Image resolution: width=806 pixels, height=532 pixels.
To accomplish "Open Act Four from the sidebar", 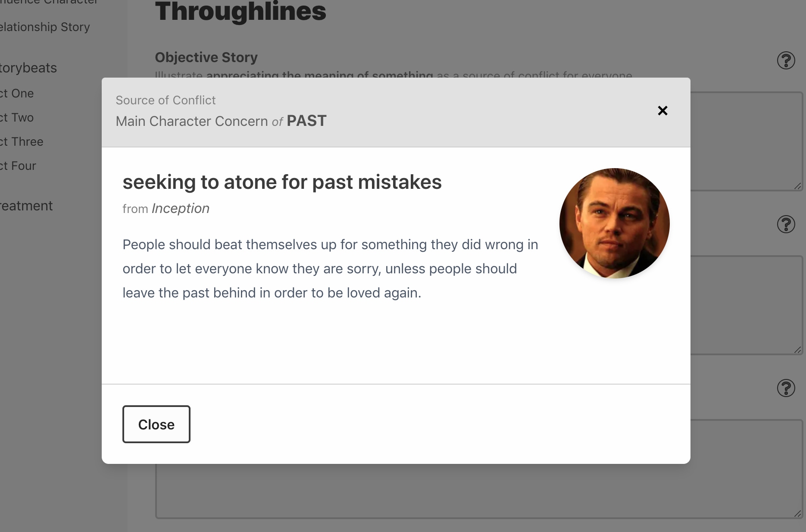I will coord(19,166).
